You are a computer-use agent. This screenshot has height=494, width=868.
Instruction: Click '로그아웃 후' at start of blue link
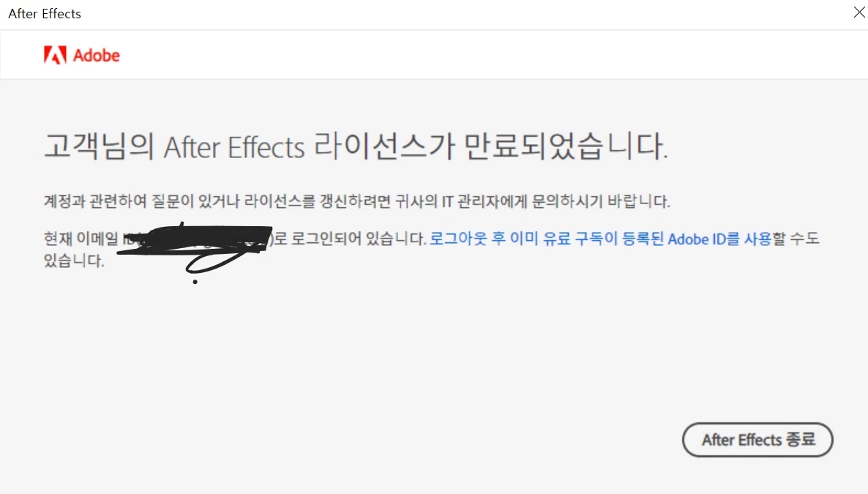(467, 239)
